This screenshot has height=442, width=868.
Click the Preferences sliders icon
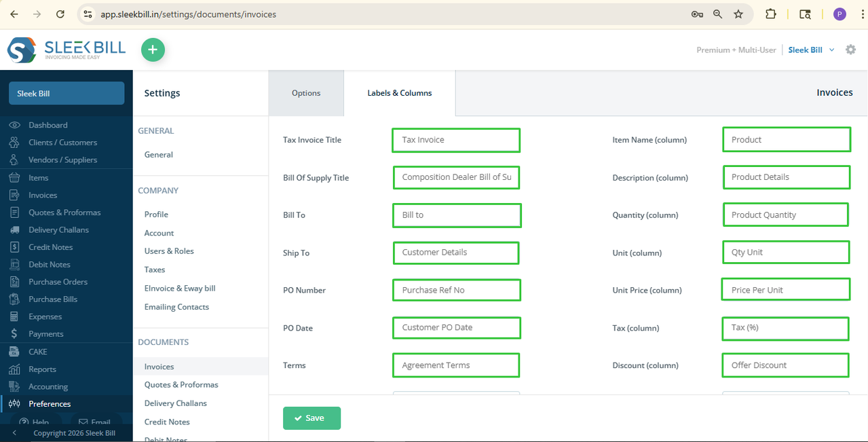pyautogui.click(x=14, y=404)
